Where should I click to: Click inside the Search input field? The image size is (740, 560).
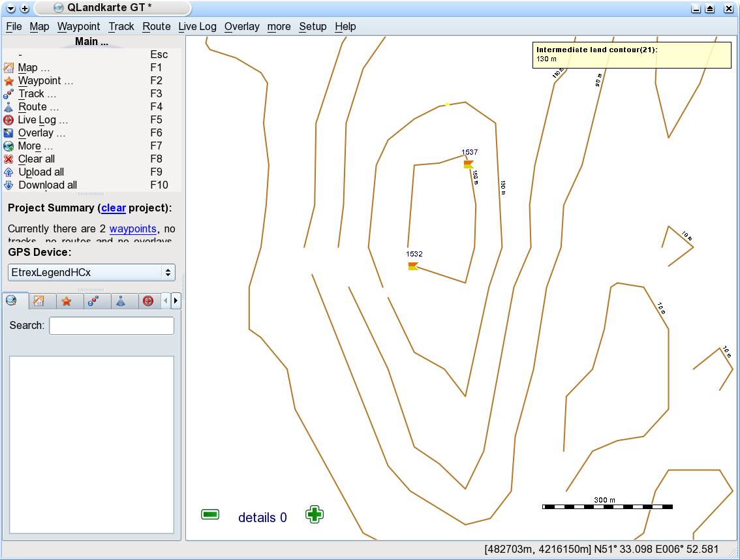(112, 326)
